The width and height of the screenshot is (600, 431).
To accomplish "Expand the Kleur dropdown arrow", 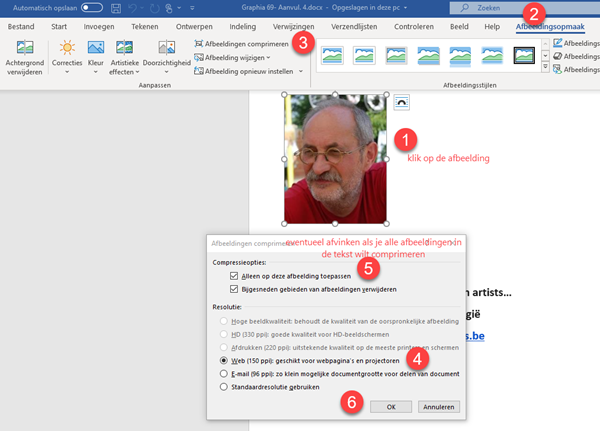I will pyautogui.click(x=96, y=72).
